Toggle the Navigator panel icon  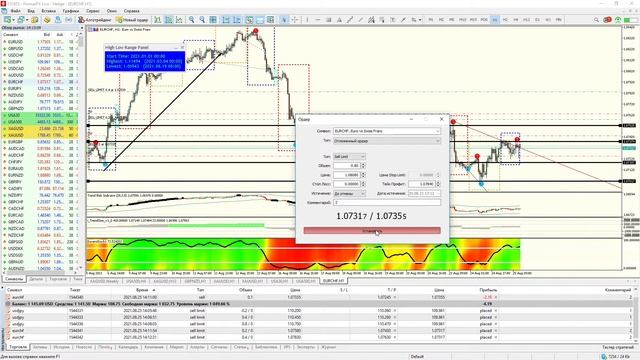58,20
